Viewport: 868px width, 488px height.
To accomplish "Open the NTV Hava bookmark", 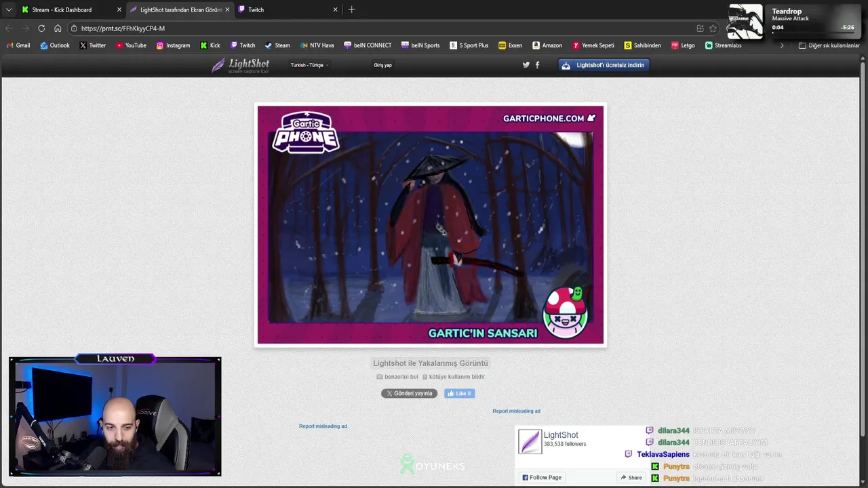I will pyautogui.click(x=317, y=45).
